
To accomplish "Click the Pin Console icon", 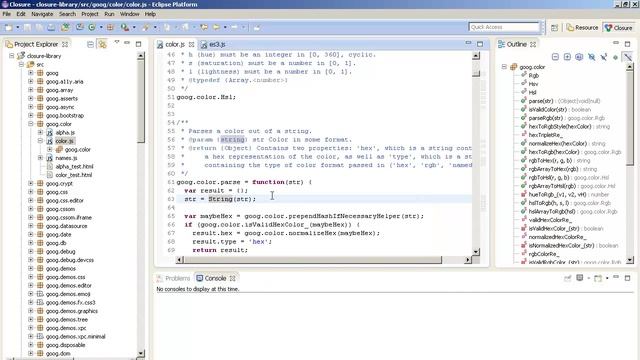I will click(568, 278).
